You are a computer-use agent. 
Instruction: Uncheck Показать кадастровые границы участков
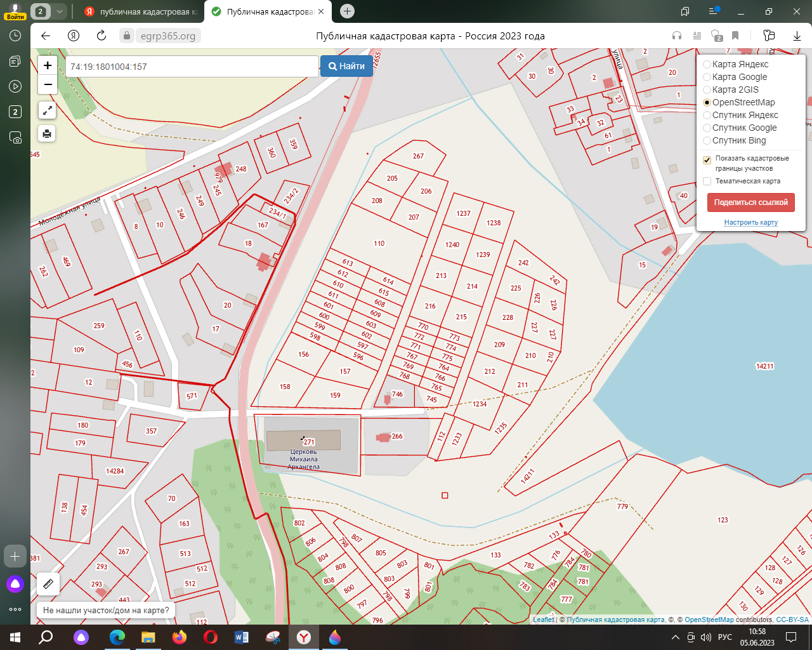click(x=707, y=160)
